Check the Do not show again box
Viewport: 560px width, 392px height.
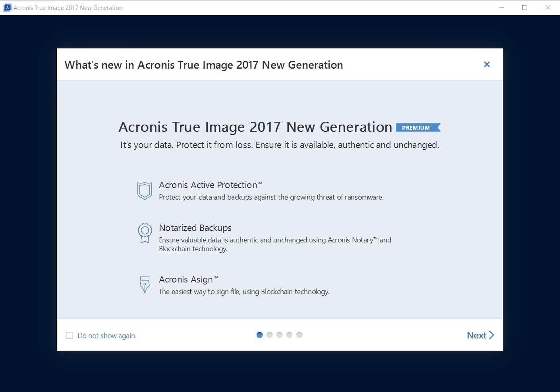pyautogui.click(x=70, y=336)
